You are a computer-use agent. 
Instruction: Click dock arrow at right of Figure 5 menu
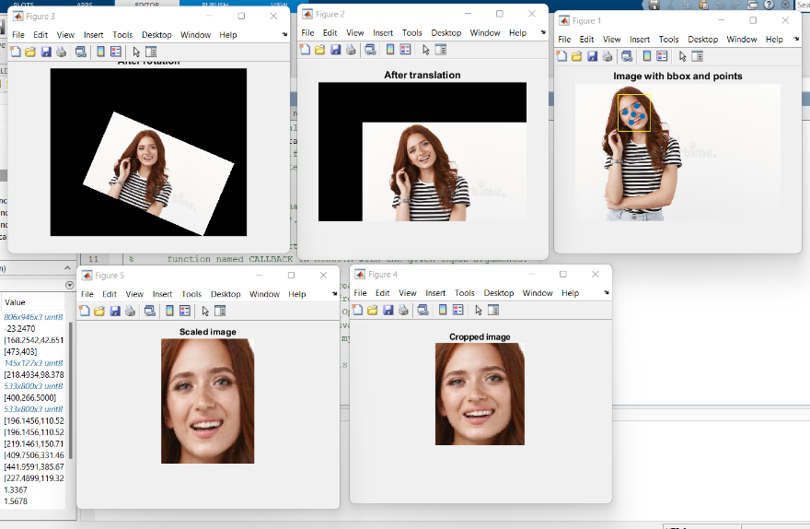click(332, 294)
